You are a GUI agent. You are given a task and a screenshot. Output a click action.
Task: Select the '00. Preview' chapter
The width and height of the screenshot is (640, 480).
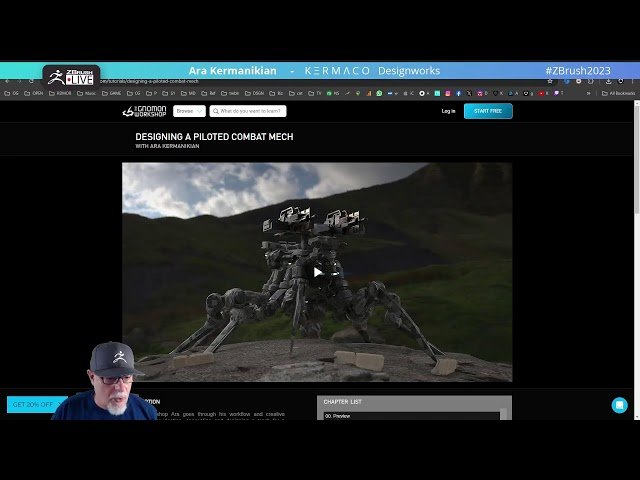(x=411, y=416)
